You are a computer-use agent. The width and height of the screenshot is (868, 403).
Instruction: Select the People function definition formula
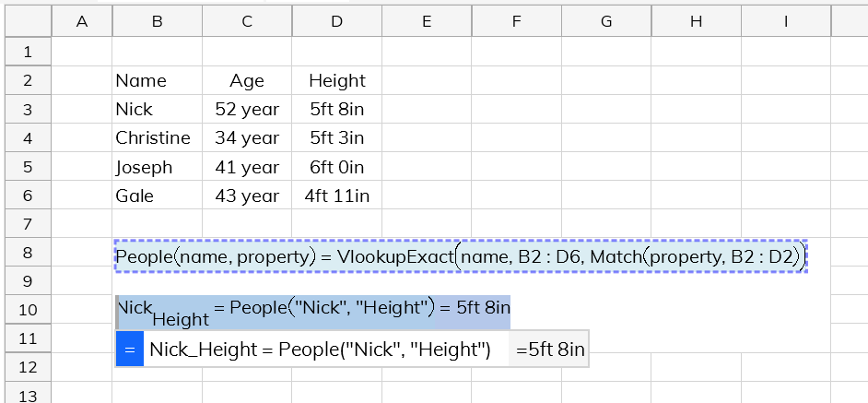coord(461,256)
